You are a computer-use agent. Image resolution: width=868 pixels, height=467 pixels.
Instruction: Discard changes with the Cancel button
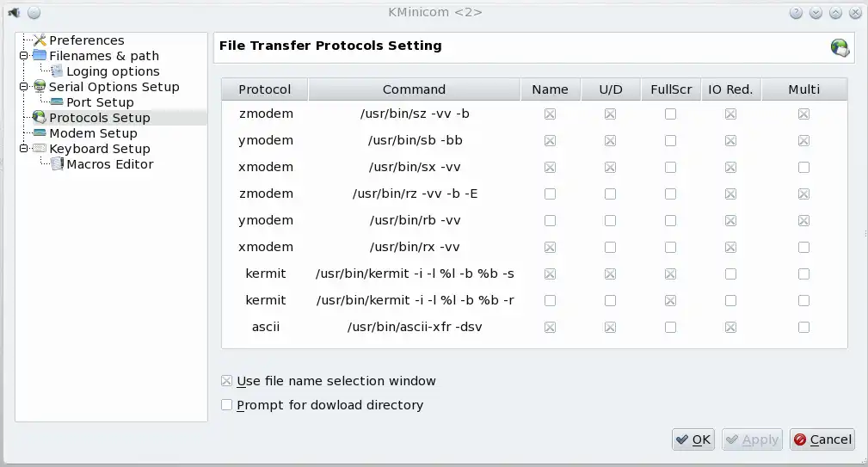point(822,439)
